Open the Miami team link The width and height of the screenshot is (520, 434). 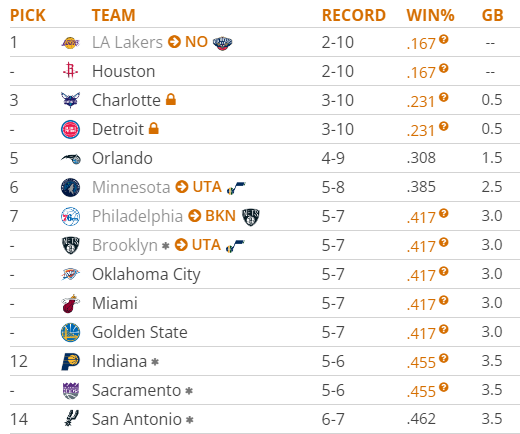[115, 303]
